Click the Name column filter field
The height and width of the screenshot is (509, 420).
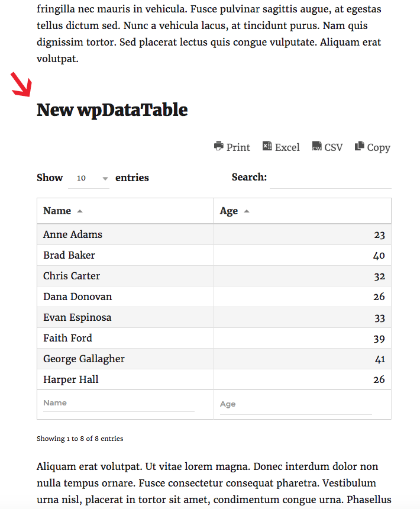point(119,403)
